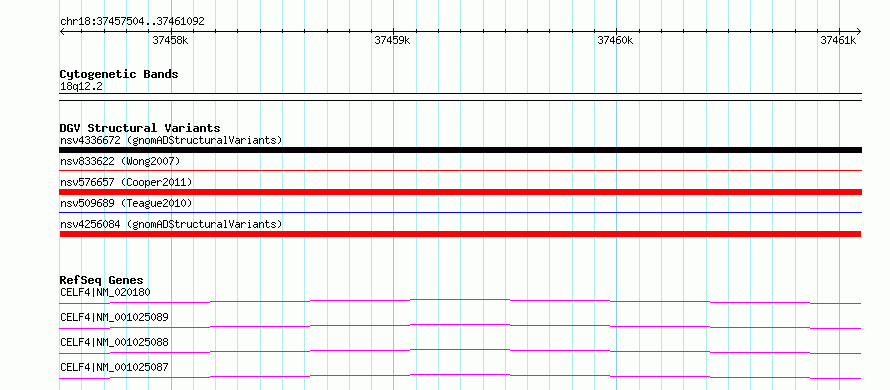Click the magenta intron line of CELF4|NM_020180

pos(460,301)
